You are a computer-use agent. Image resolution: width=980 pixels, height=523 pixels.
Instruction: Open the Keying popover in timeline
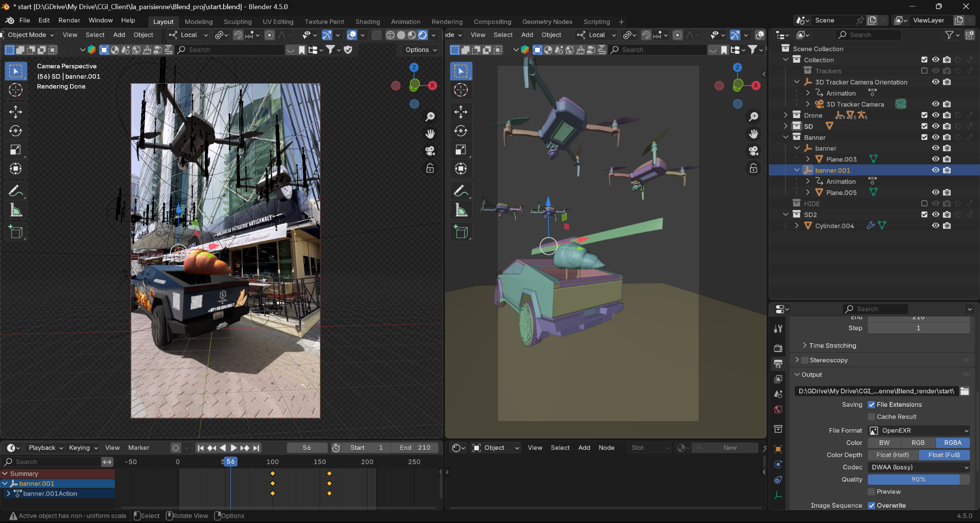click(83, 448)
